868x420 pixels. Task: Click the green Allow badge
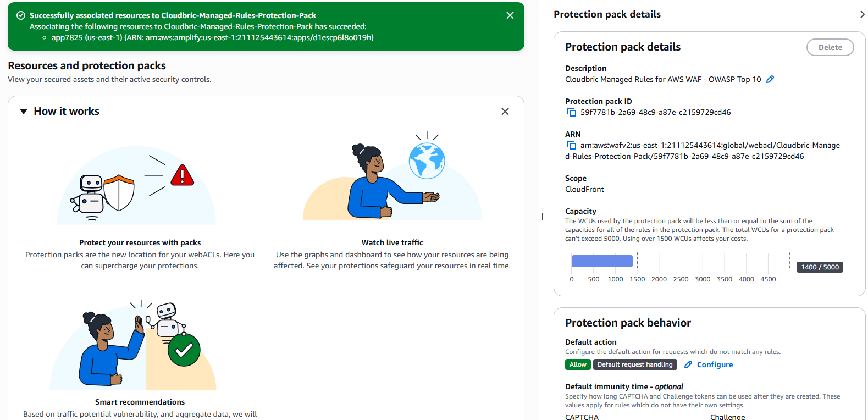pyautogui.click(x=577, y=364)
